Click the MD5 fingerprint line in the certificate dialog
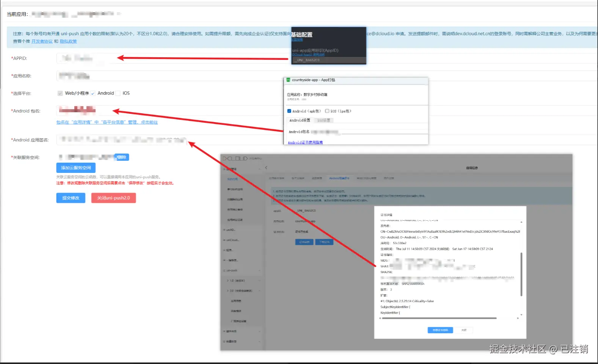Image resolution: width=598 pixels, height=364 pixels. point(418,260)
